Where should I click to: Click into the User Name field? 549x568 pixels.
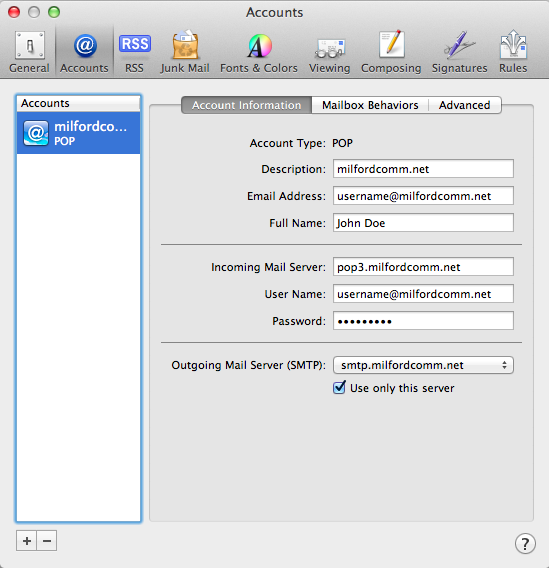tap(423, 293)
